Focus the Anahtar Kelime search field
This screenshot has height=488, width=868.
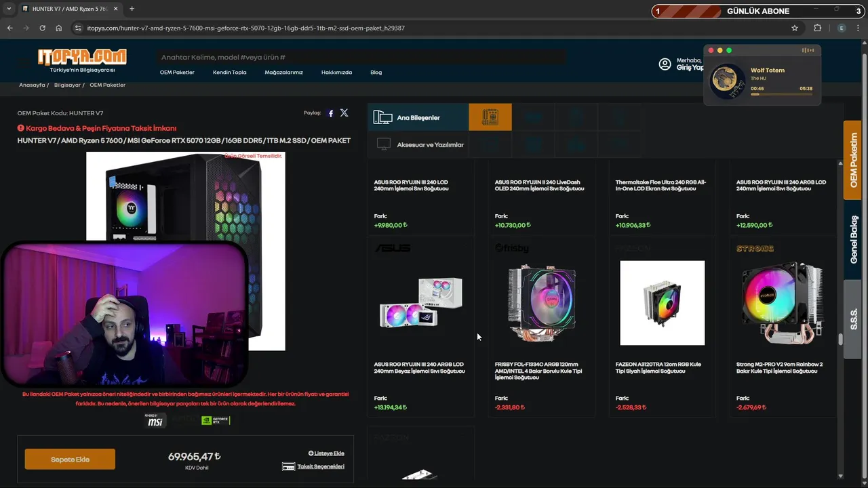pos(361,58)
